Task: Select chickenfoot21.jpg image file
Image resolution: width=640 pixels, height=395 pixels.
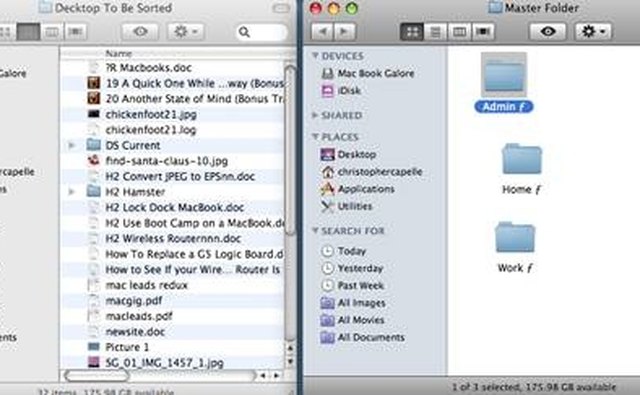Action: coord(142,114)
